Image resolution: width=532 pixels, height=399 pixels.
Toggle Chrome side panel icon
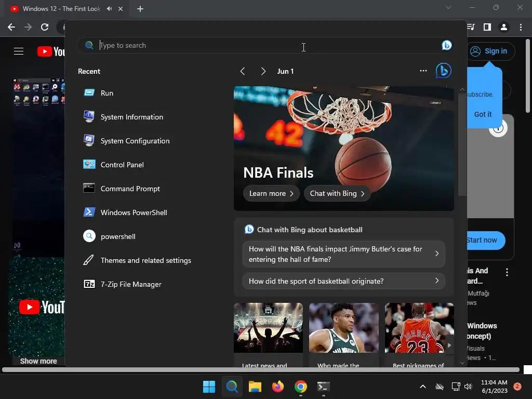coord(487,27)
